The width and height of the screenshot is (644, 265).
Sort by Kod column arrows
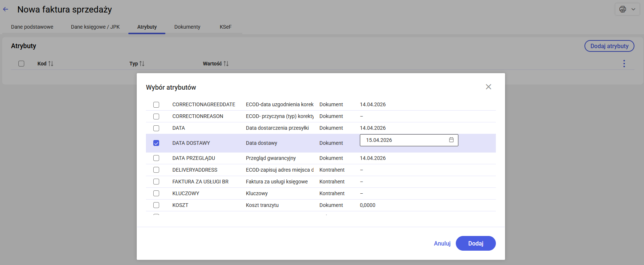[x=51, y=64]
